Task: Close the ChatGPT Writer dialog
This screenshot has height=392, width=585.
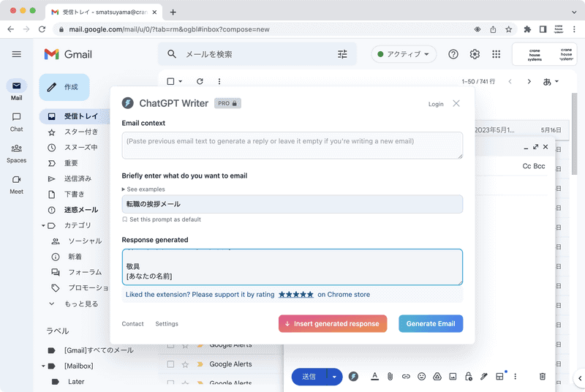Action: [x=456, y=103]
